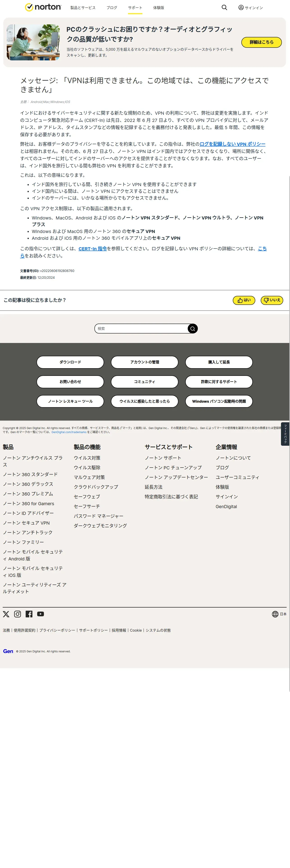Screen dimensions: 290x868
Task: Open GenDigital.com/trademarks link
Action: click(x=69, y=432)
